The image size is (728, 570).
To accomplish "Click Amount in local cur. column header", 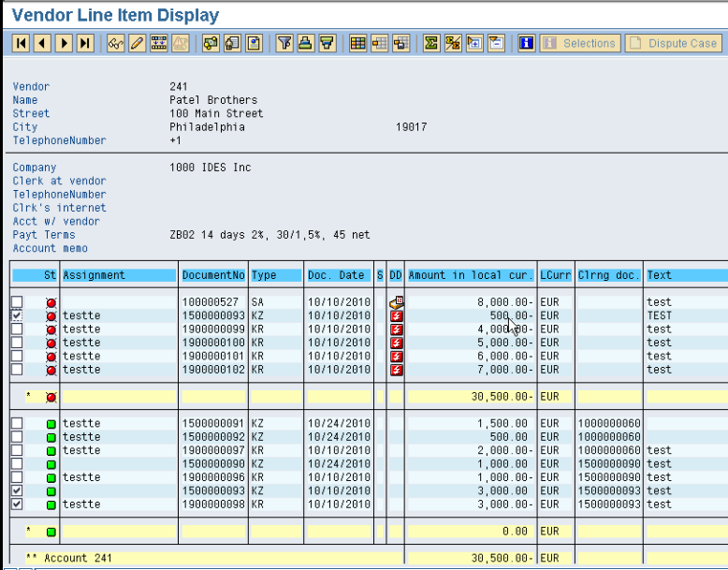I will (471, 275).
